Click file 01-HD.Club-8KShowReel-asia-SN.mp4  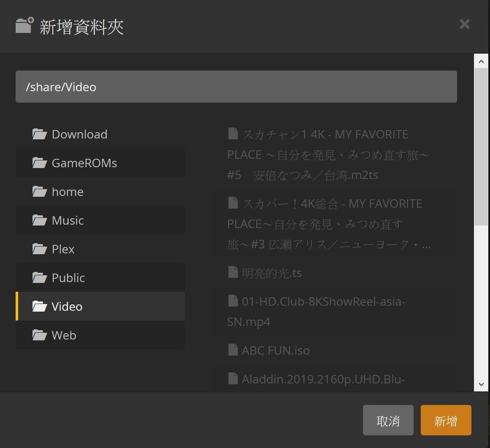point(316,312)
